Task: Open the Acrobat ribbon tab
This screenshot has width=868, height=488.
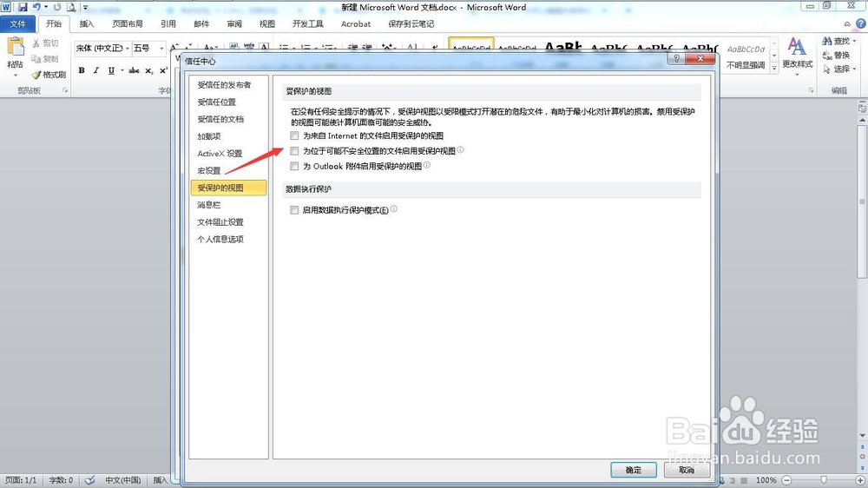Action: click(356, 23)
